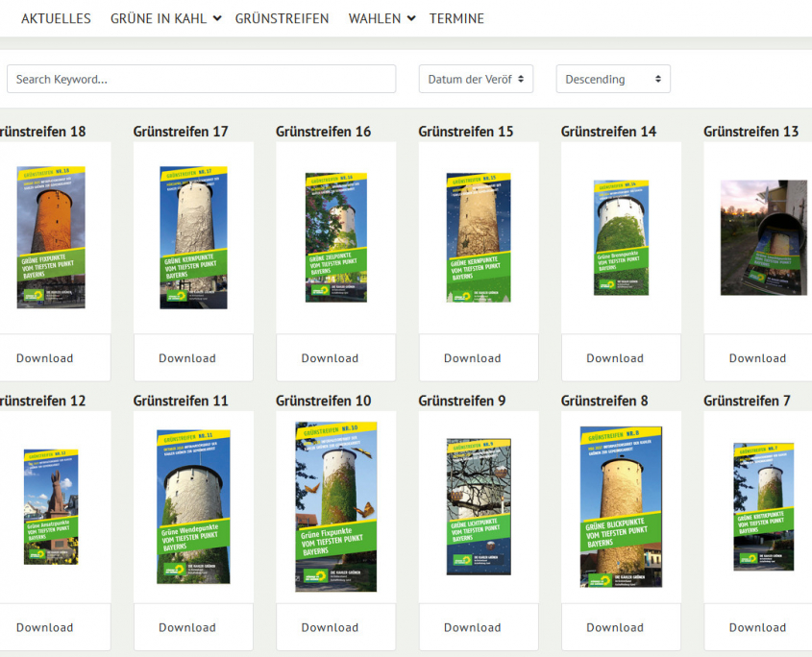Go to the Termine page

coord(456,18)
